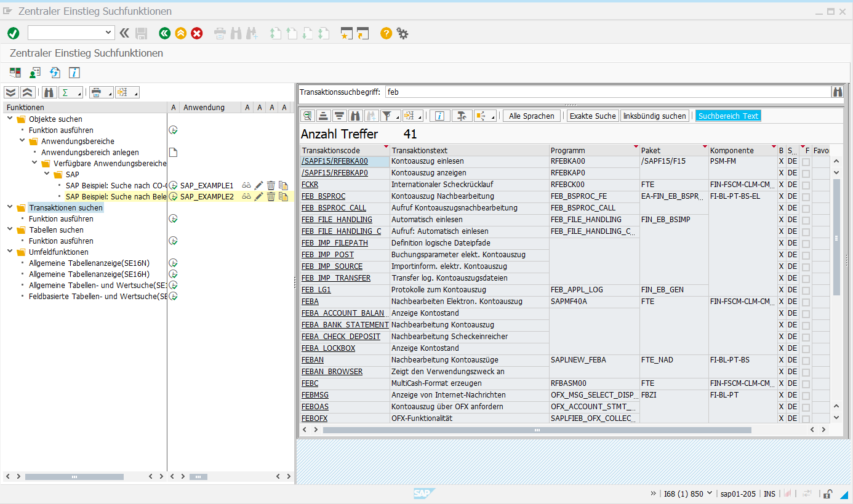Click the information icon in results toolbar

click(439, 116)
